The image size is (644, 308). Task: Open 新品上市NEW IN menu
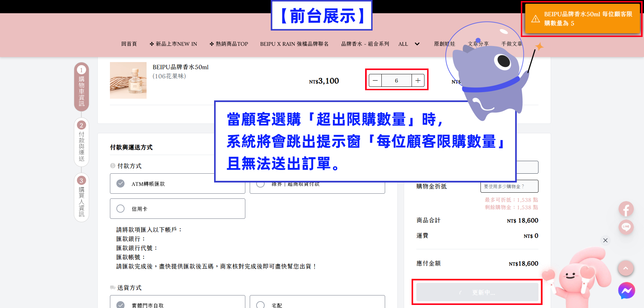173,44
